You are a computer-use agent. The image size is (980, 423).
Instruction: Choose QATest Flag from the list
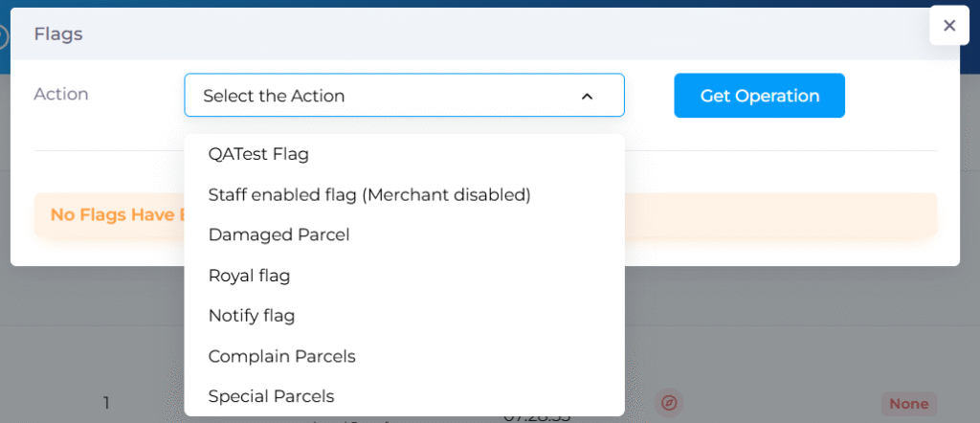click(258, 153)
